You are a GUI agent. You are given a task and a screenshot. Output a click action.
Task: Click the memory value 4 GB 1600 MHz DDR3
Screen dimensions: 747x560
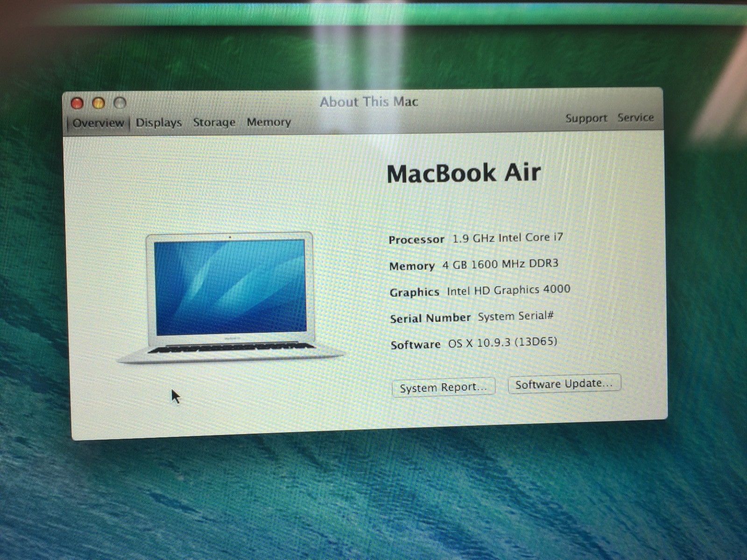tap(500, 265)
